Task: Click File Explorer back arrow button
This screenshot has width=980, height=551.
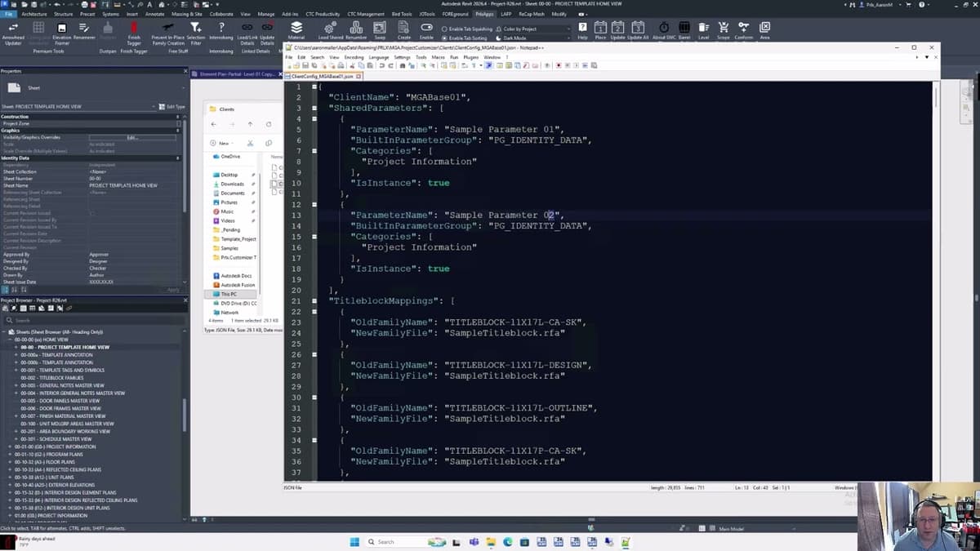Action: tap(214, 124)
